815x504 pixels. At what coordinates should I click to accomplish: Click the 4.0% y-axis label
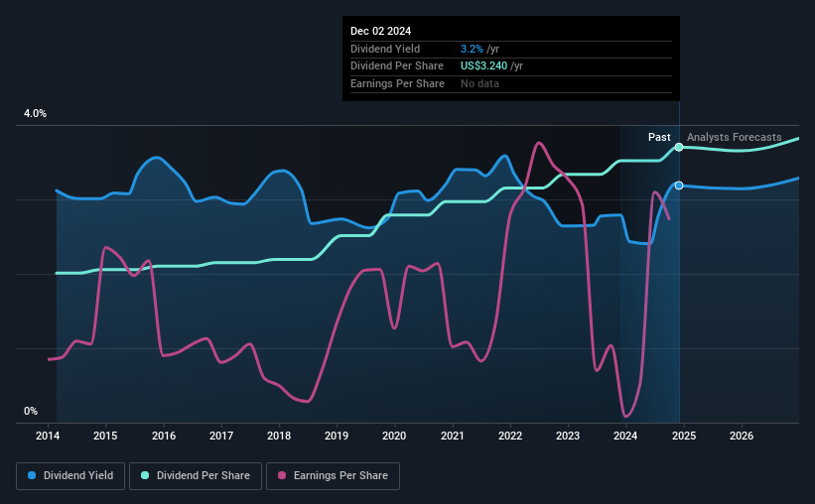35,114
